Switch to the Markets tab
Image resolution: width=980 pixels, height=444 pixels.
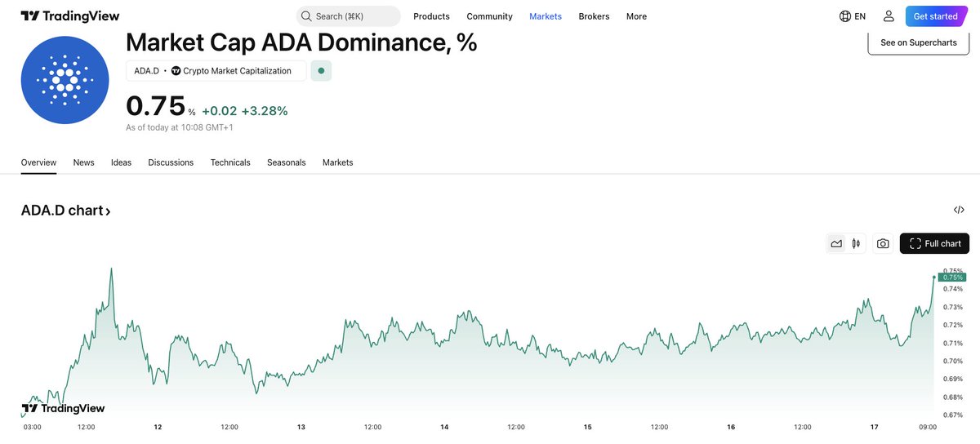[337, 162]
